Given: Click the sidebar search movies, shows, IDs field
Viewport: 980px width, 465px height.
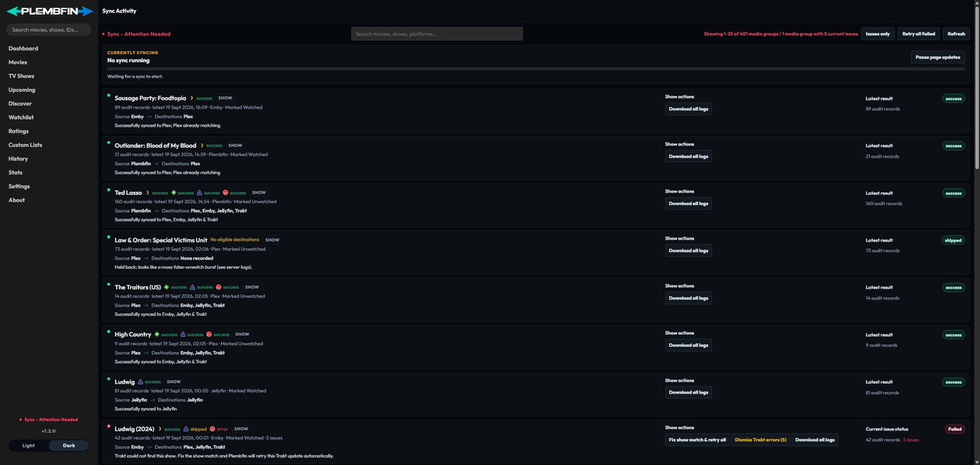Looking at the screenshot, I should click(49, 29).
